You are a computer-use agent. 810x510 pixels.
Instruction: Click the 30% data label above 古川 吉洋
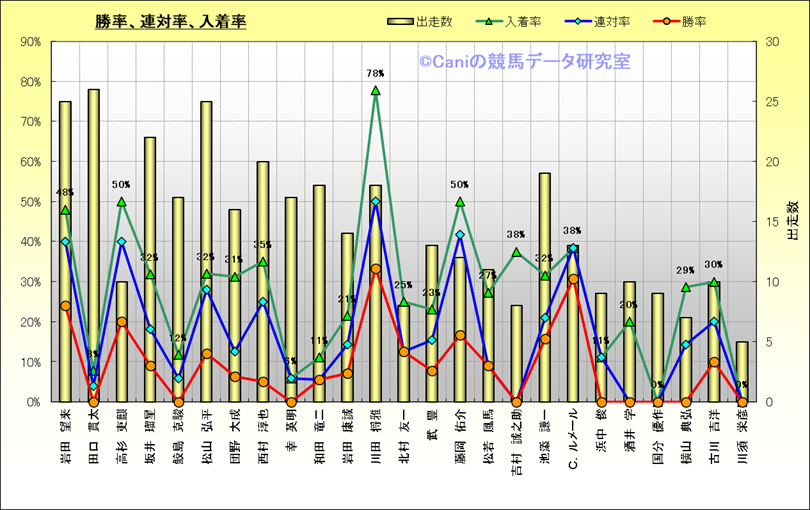tap(714, 265)
